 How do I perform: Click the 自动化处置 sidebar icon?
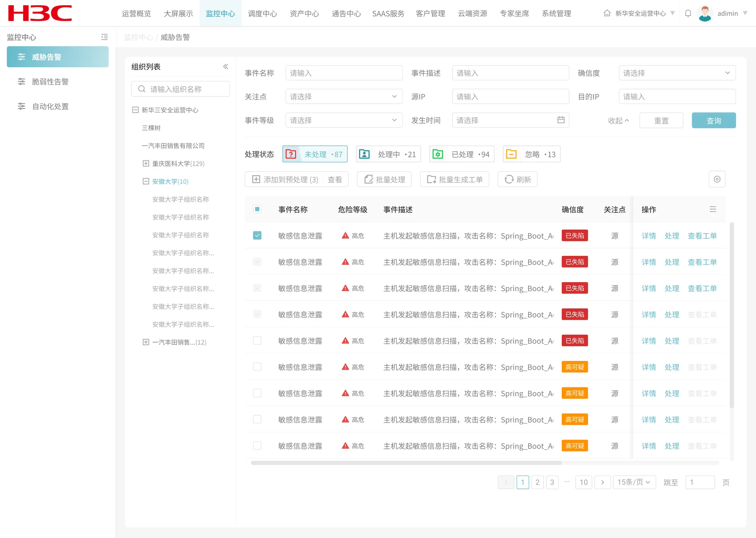pos(22,106)
